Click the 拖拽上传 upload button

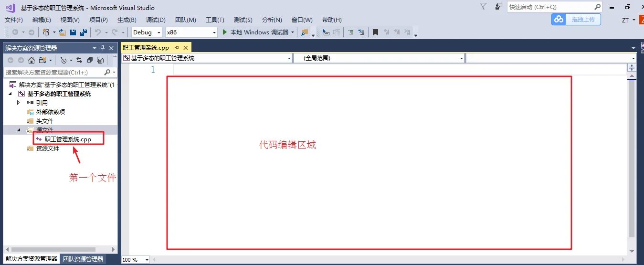pos(576,19)
